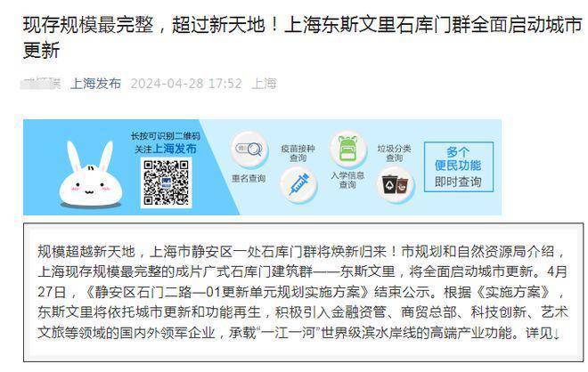The image size is (588, 372).
Task: Click the publish date 2024-04-28 17:52
Action: 186,84
